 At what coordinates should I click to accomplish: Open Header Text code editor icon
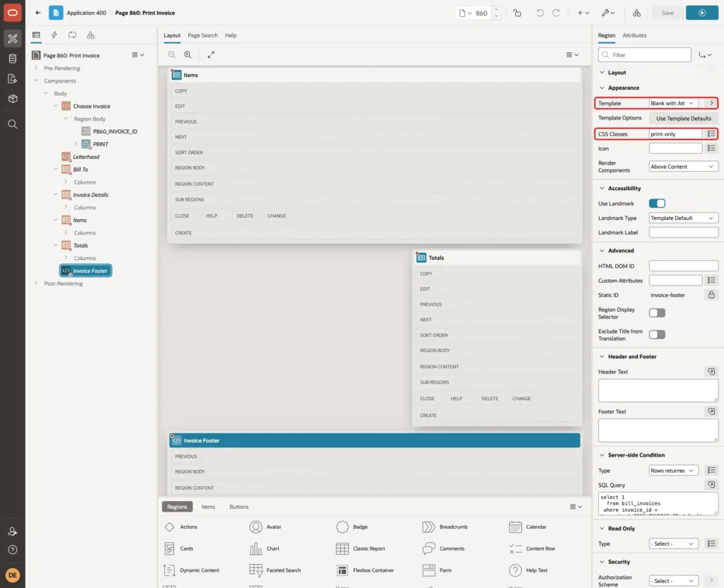click(711, 372)
